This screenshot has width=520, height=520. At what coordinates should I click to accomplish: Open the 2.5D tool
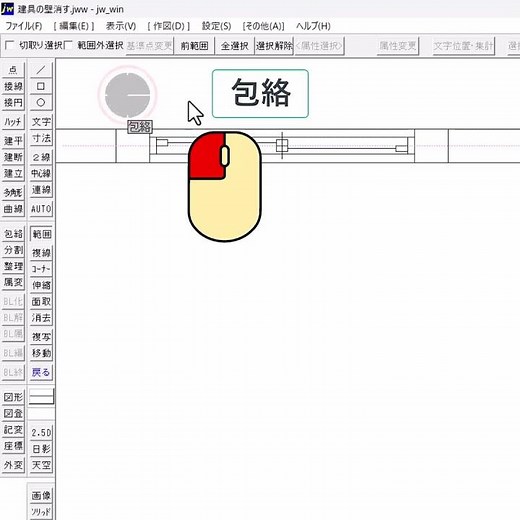[41, 433]
